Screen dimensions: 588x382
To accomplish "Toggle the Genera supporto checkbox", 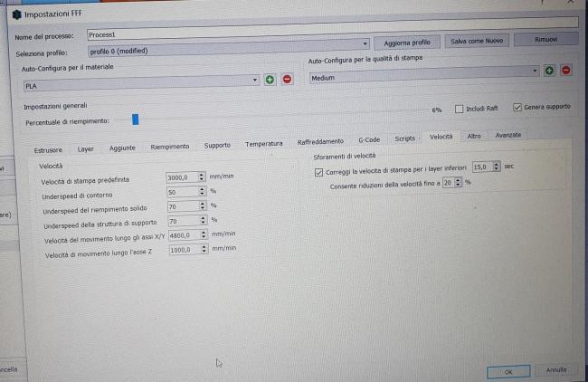I will click(x=517, y=107).
